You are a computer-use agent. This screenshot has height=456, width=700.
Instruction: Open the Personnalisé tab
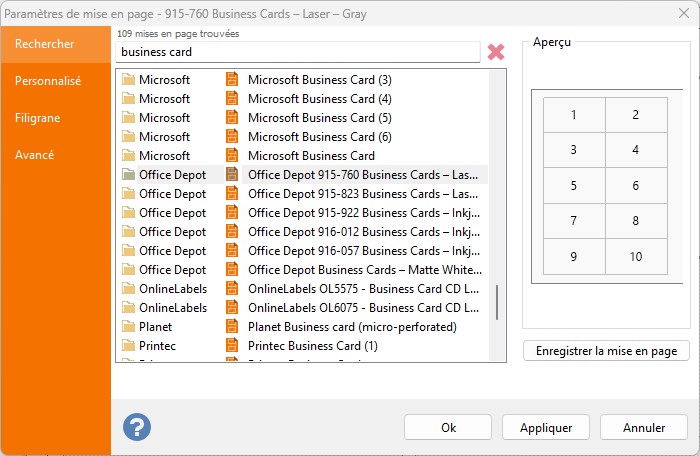(x=55, y=81)
